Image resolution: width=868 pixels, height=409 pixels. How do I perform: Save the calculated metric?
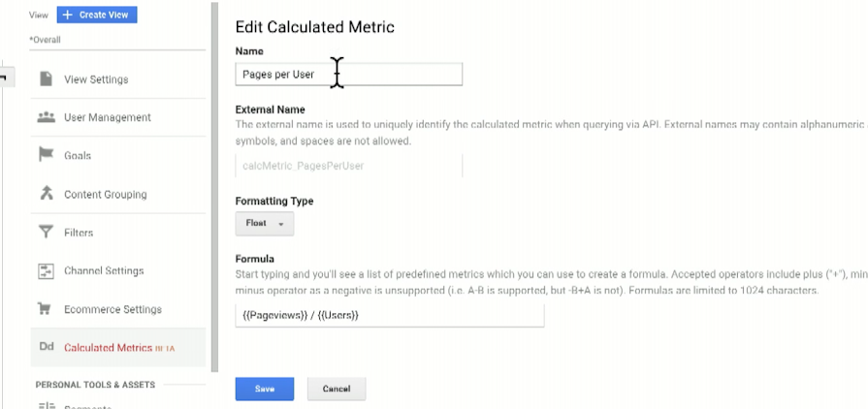click(x=264, y=389)
